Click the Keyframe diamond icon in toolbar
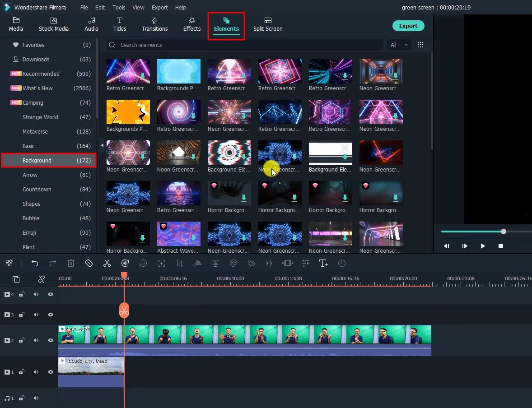Screen dimensions: 532x408 pyautogui.click(x=252, y=263)
